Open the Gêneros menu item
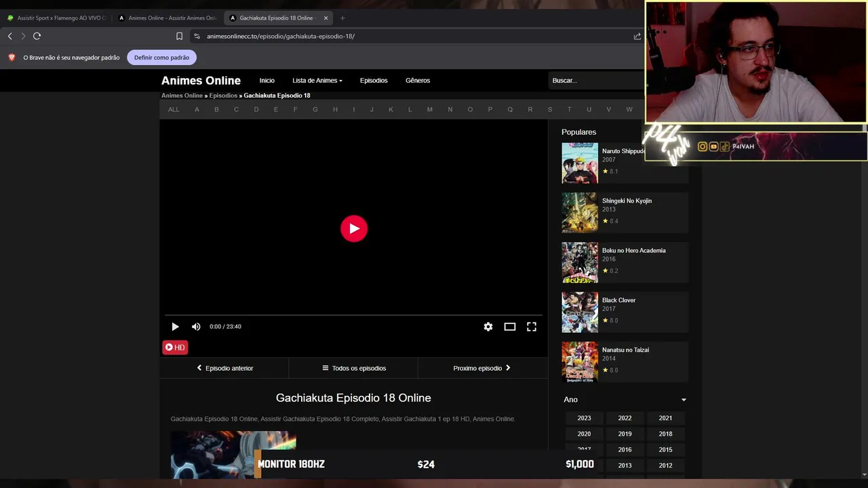Screen dimensions: 868x488 coord(418,80)
